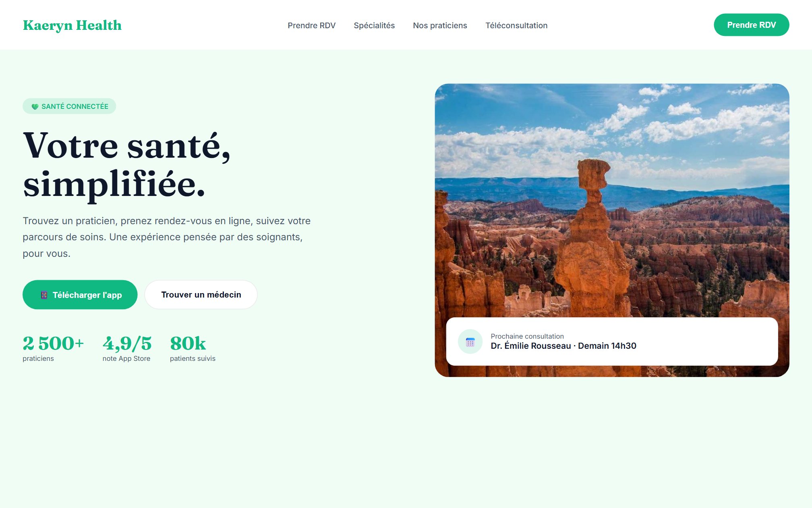Select the SANTÉ CONNECTÉE badge text
Image resolution: width=812 pixels, height=508 pixels.
(75, 106)
